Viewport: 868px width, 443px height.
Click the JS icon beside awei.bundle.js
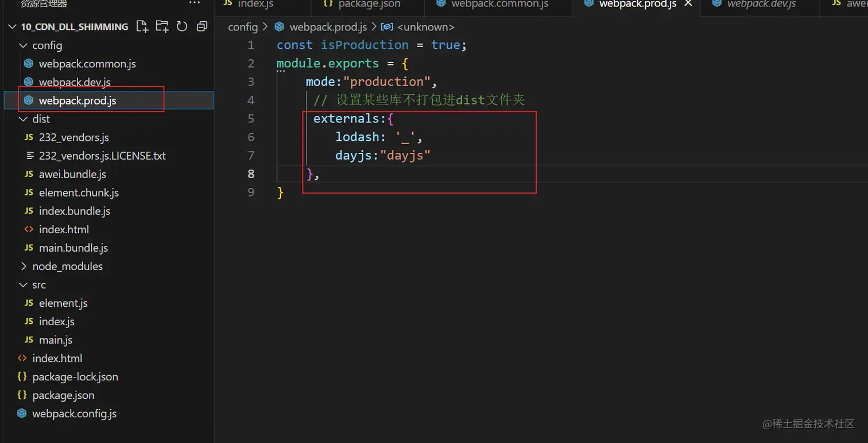pos(29,174)
